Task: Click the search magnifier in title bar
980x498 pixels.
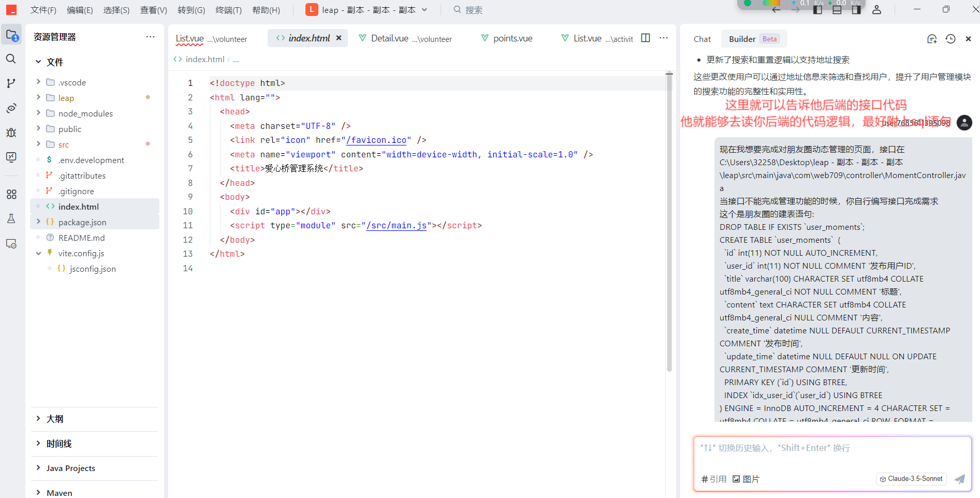Action: (x=457, y=10)
